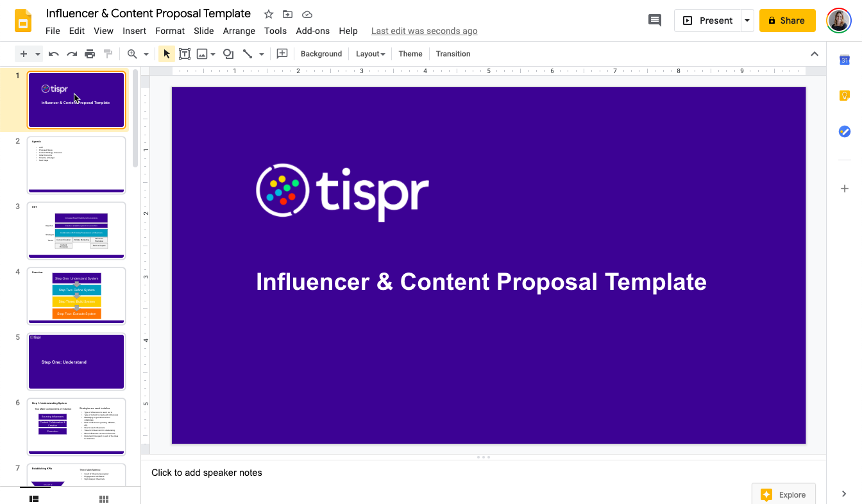This screenshot has width=862, height=504.
Task: Click the yellow Share button
Action: point(787,21)
